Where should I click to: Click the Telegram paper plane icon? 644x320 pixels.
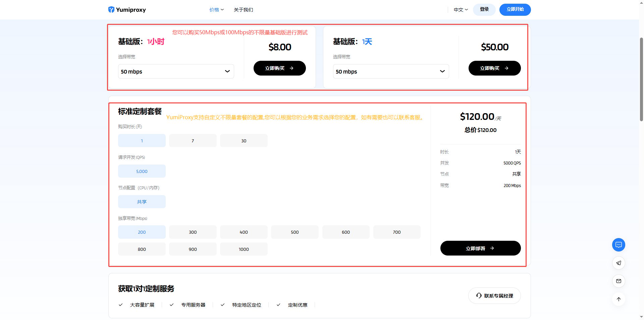click(x=619, y=263)
